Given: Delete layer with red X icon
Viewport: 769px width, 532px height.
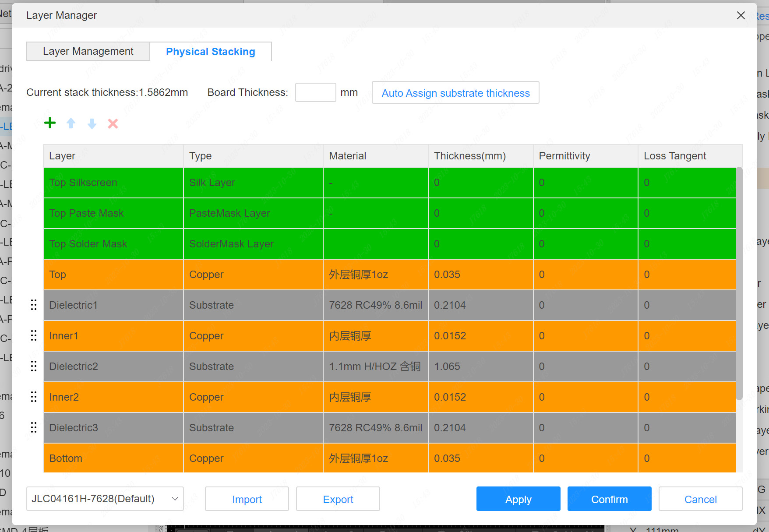Looking at the screenshot, I should (113, 123).
